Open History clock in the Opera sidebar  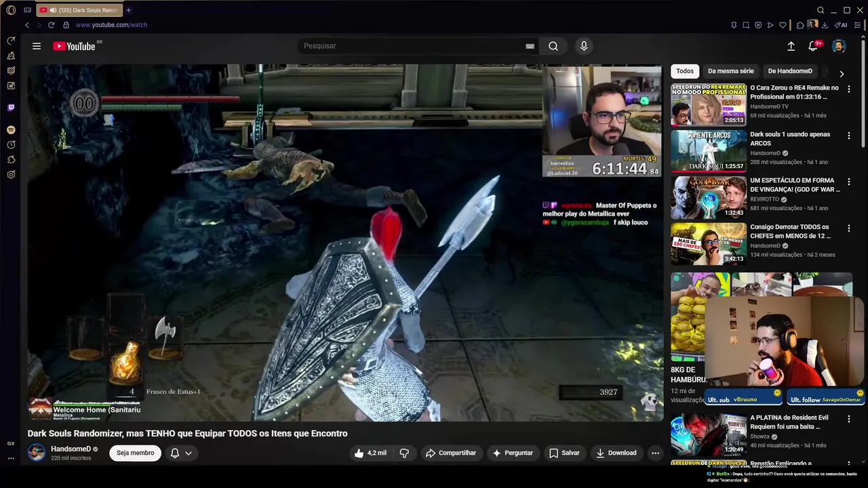[x=11, y=144]
